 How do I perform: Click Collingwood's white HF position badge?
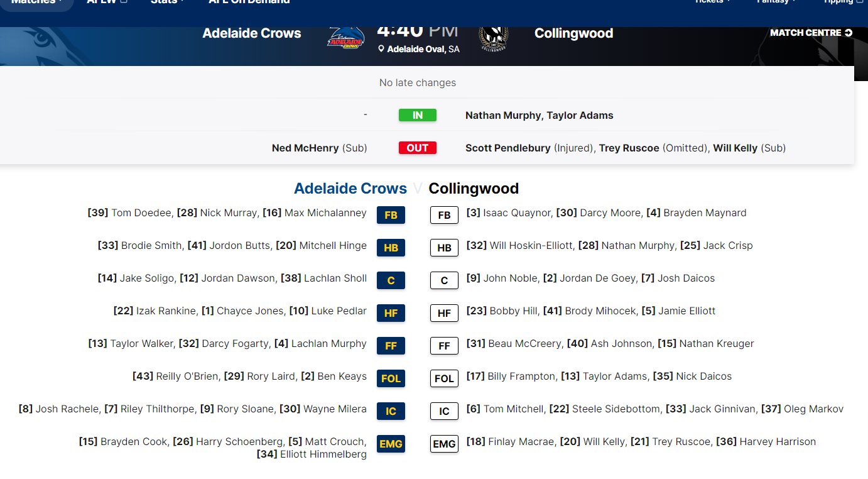pos(444,313)
